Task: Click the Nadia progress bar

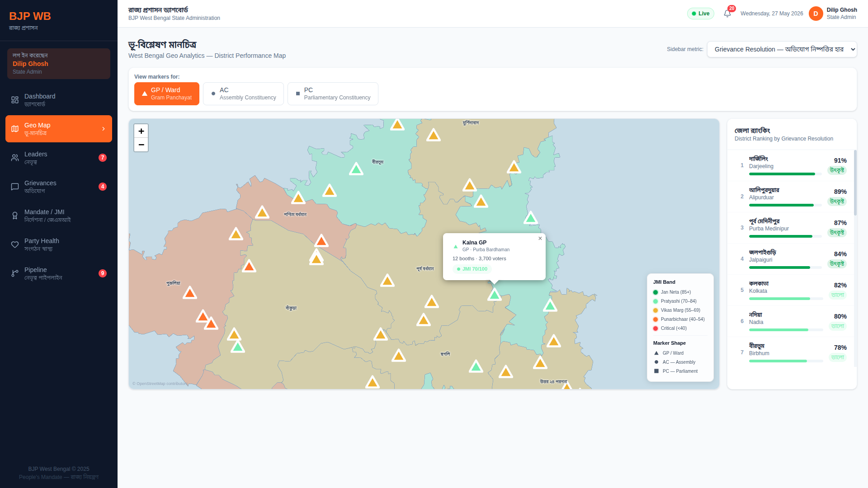Action: [x=785, y=330]
